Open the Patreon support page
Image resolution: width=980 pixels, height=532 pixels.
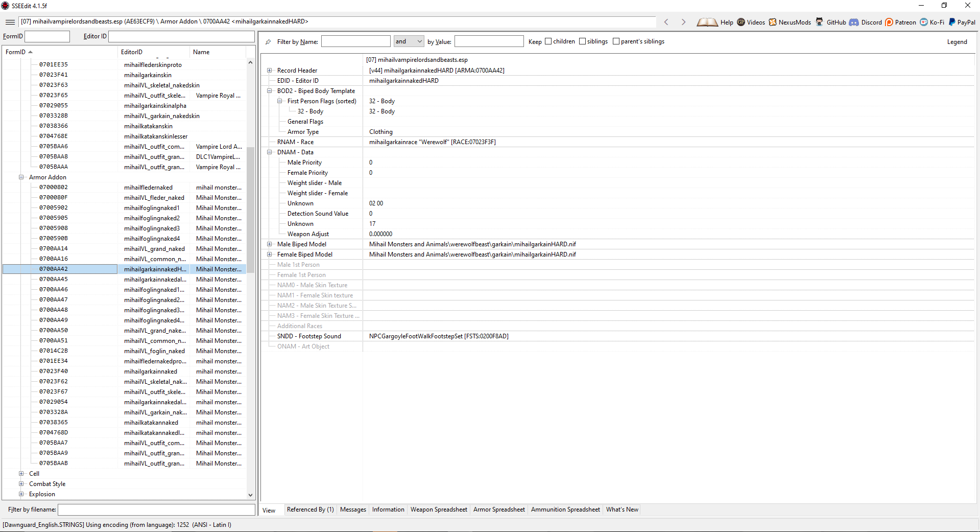click(900, 22)
